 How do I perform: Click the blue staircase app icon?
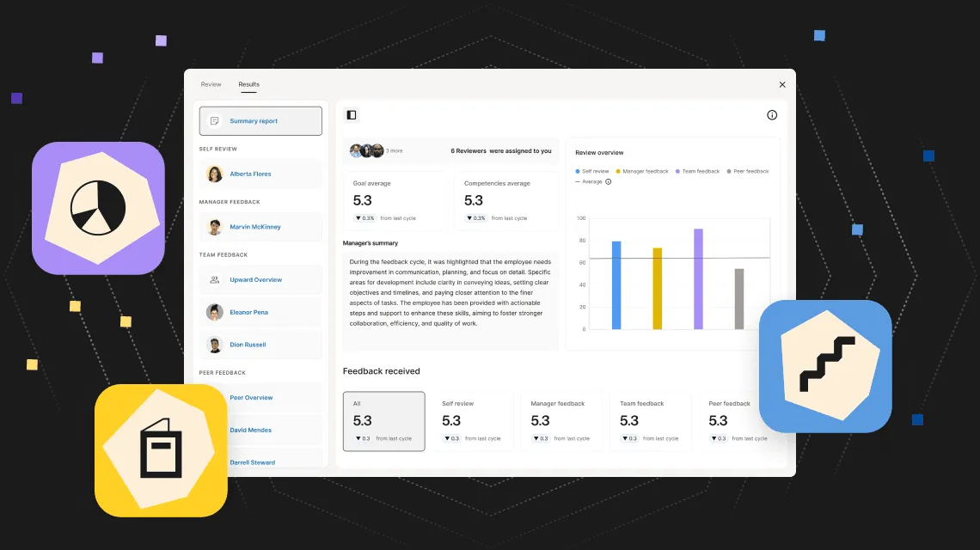825,366
